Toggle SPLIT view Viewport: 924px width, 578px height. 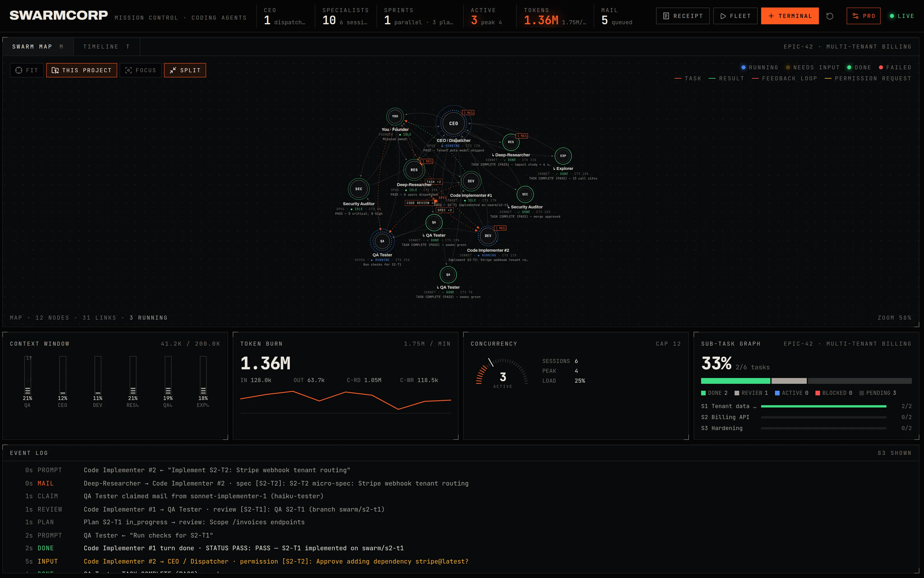[x=185, y=70]
